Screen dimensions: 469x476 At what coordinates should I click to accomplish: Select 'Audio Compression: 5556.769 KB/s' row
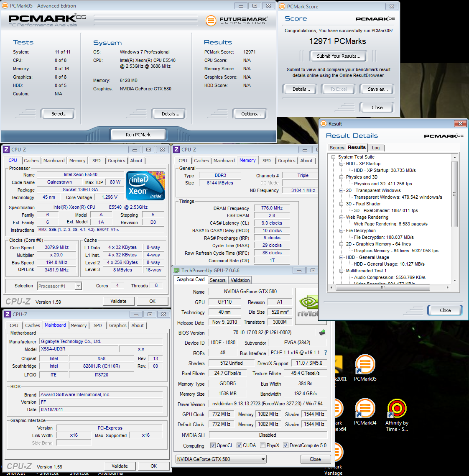coord(390,277)
